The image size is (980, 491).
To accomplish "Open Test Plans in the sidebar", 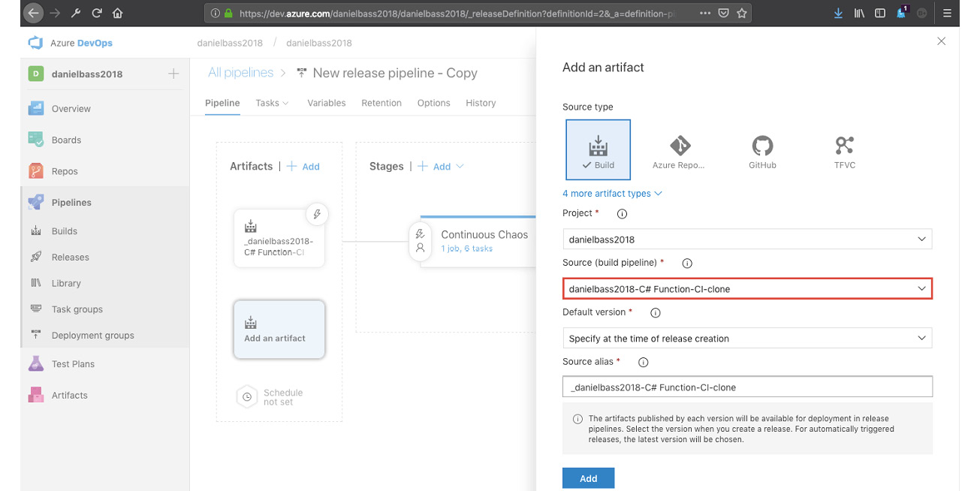I will point(73,364).
